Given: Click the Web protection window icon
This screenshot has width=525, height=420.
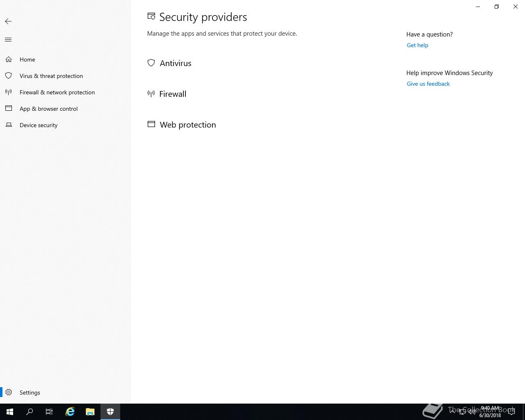Looking at the screenshot, I should pos(151,124).
